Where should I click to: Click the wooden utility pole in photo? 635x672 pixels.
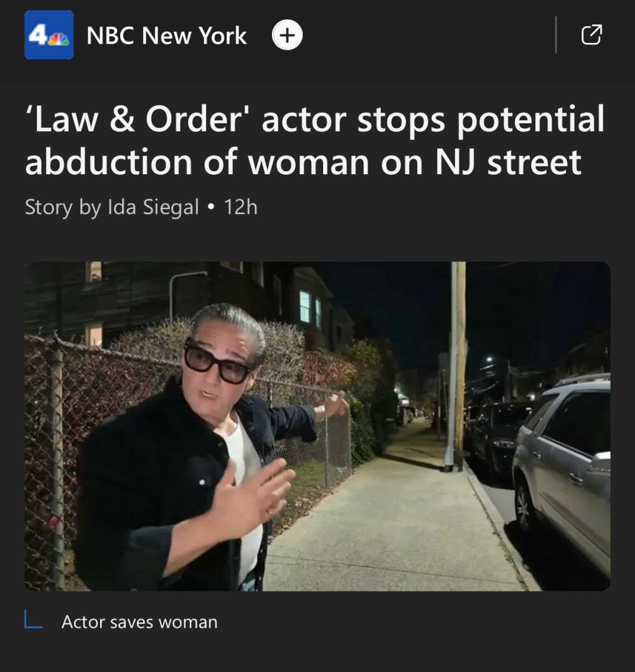pyautogui.click(x=458, y=366)
